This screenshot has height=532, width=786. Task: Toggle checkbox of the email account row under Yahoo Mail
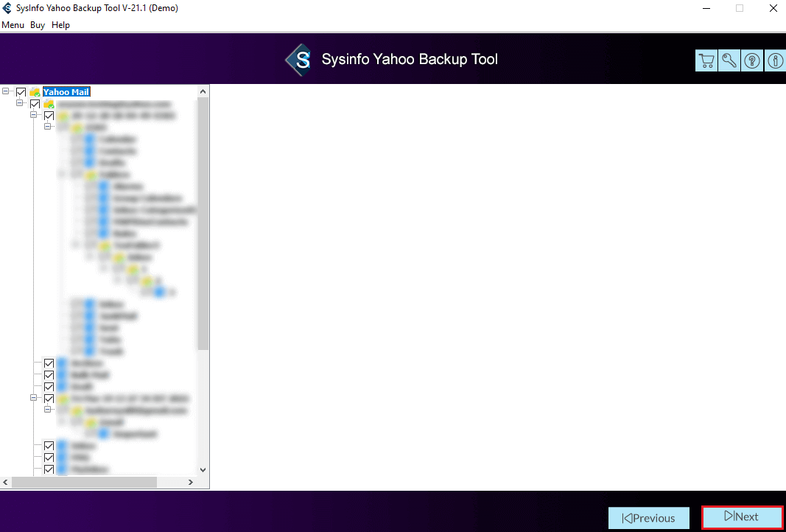(35, 104)
